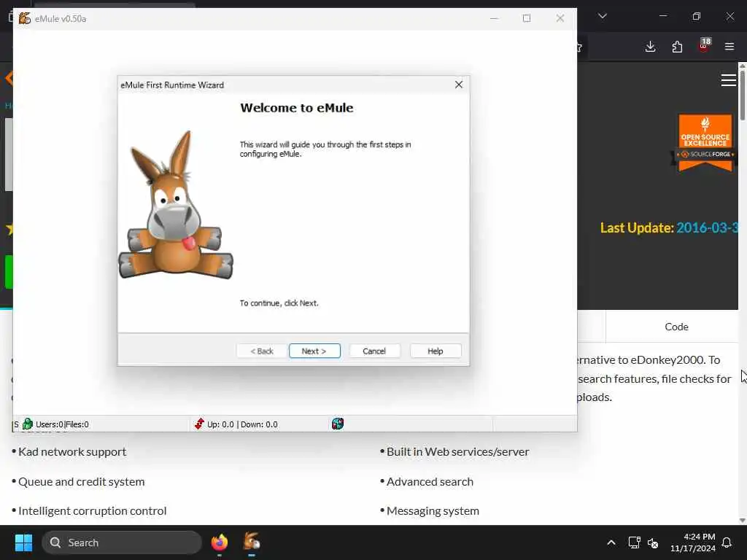Click the eMule title bar app icon
747x560 pixels.
pos(25,18)
